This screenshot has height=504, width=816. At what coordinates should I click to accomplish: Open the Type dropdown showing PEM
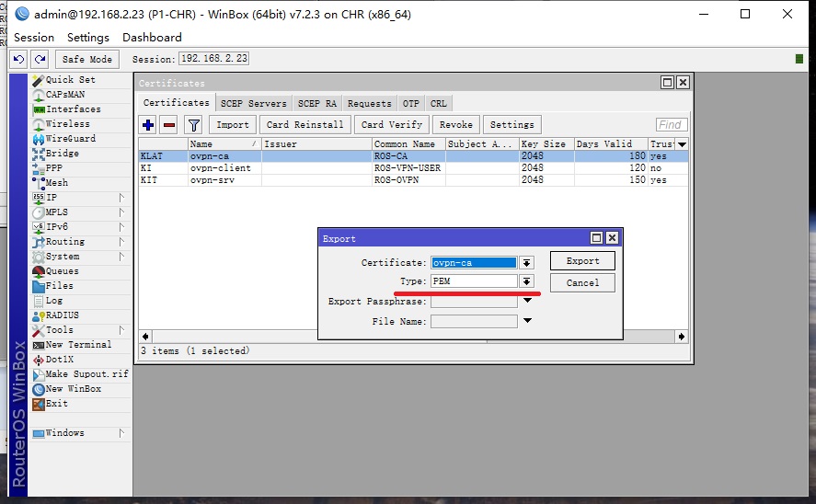click(526, 281)
